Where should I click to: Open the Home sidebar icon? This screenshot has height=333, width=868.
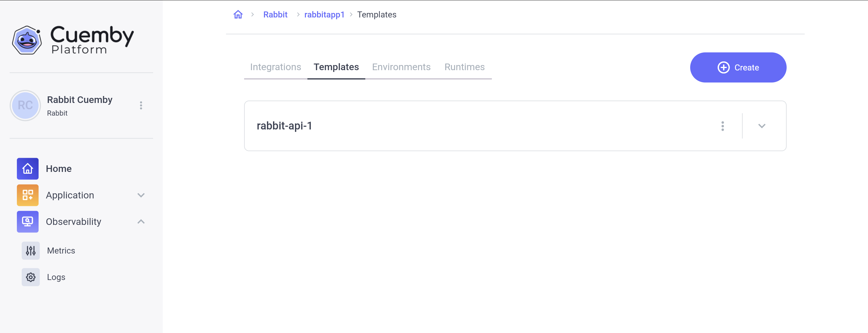28,168
